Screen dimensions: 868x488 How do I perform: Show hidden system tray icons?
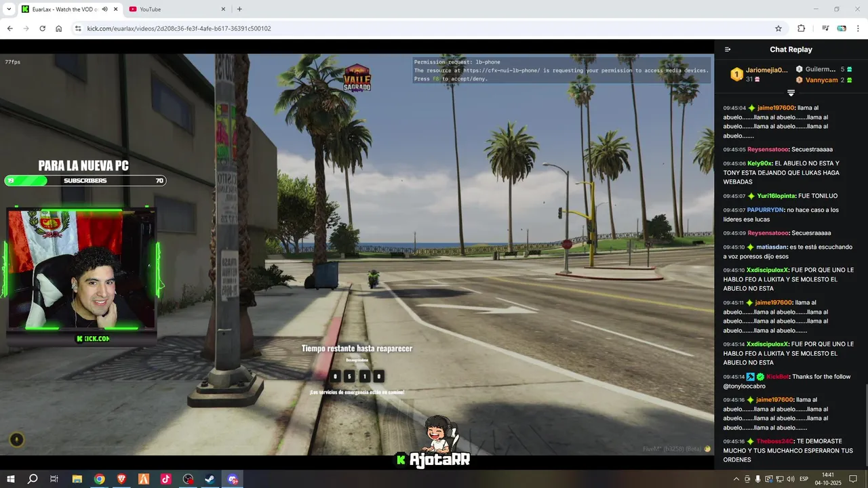[736, 479]
